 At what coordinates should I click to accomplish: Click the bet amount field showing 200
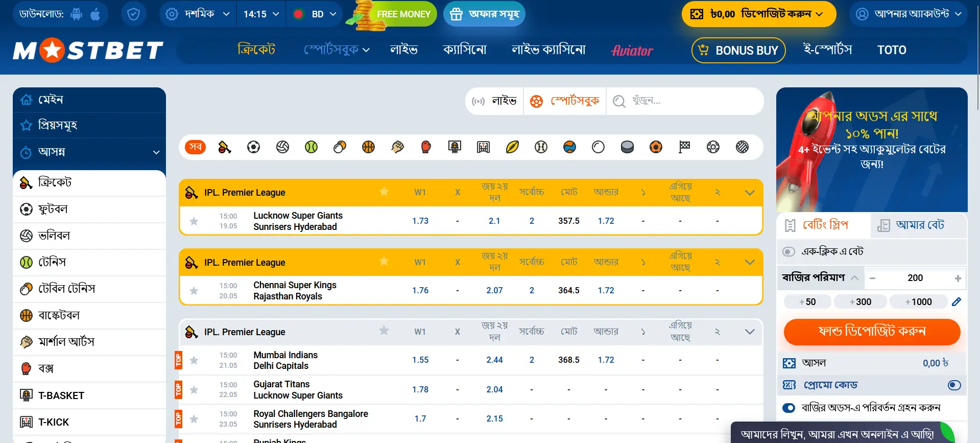915,278
